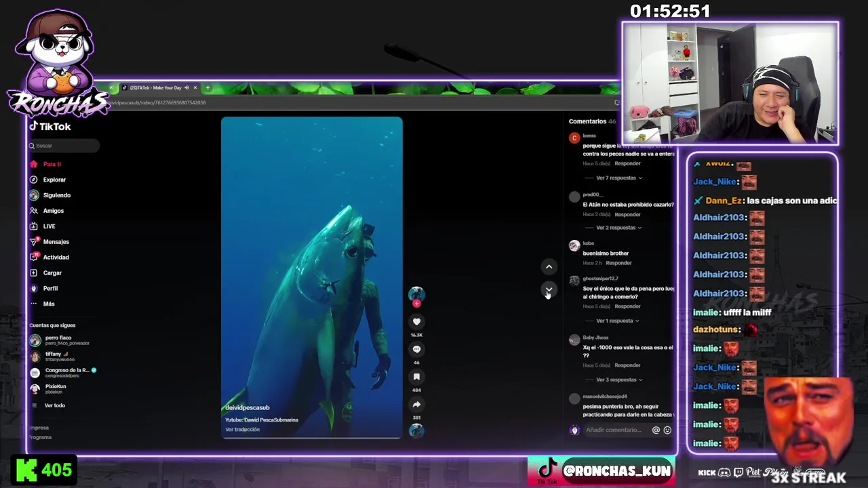Open a new browser tab
Screen dimensions: 868x488
208,87
